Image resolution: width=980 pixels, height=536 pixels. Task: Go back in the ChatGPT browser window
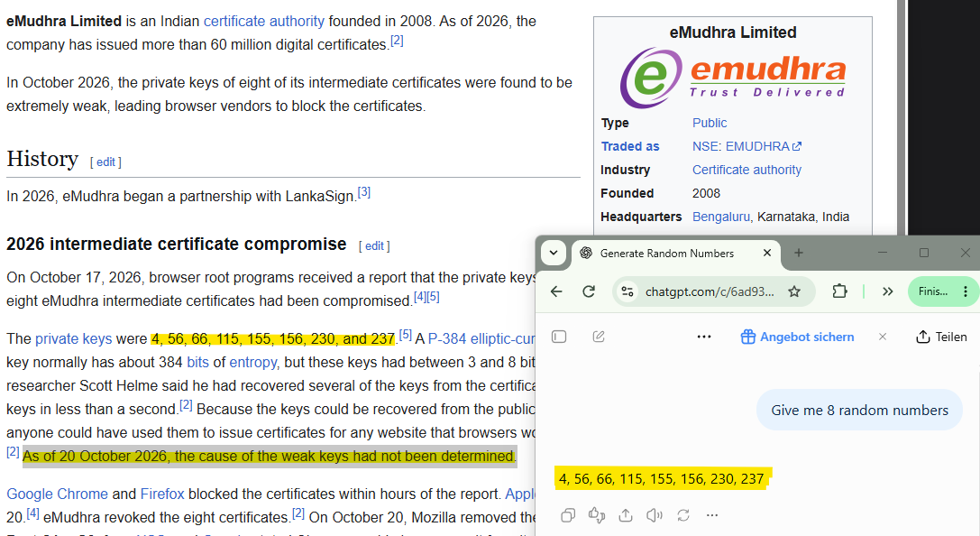click(556, 291)
